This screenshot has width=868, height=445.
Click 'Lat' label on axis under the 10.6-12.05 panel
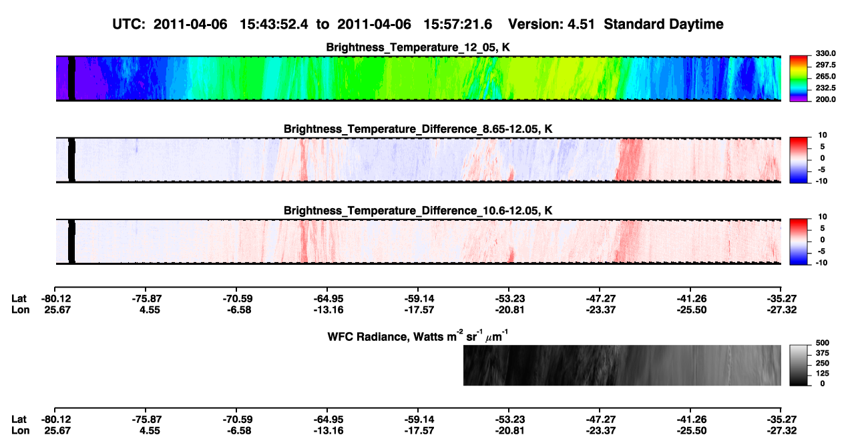click(19, 298)
